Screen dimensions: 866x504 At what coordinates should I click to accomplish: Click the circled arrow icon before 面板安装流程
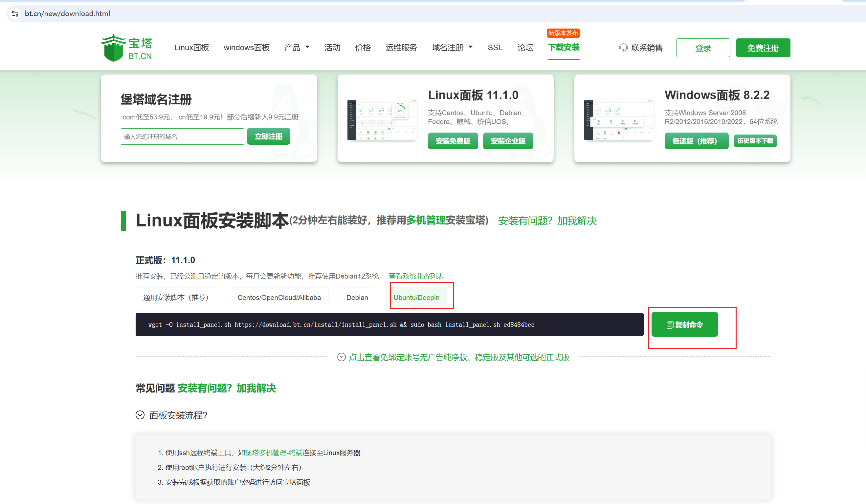click(x=140, y=415)
